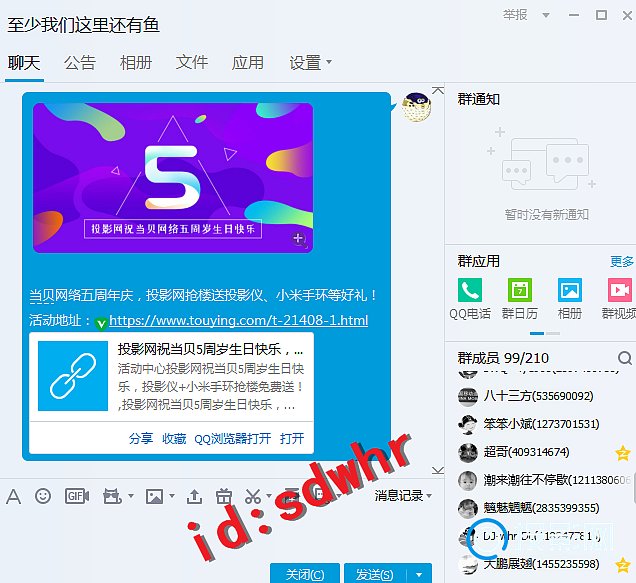Click 更多 in the 群应用 section
The height and width of the screenshot is (583, 636).
click(x=621, y=262)
